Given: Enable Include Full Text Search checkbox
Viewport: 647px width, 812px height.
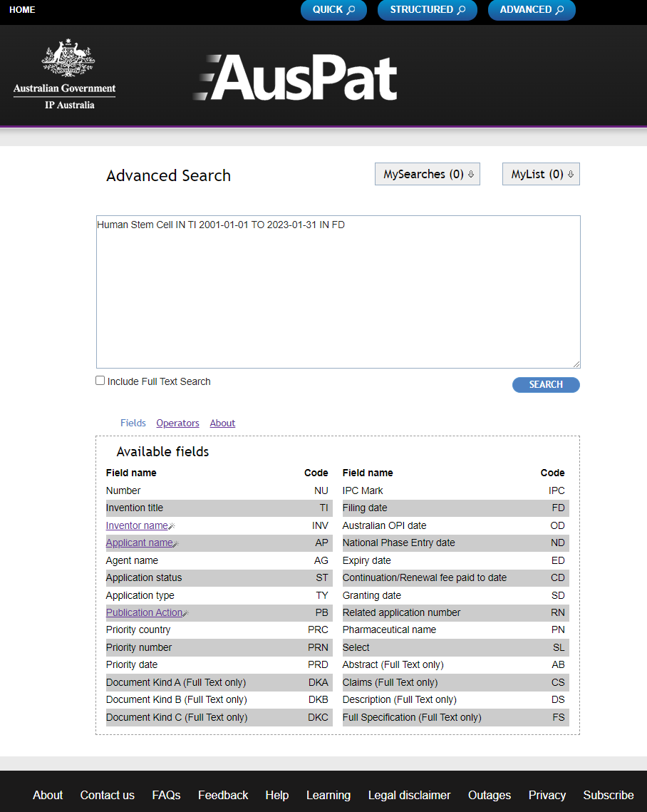Looking at the screenshot, I should pyautogui.click(x=100, y=381).
